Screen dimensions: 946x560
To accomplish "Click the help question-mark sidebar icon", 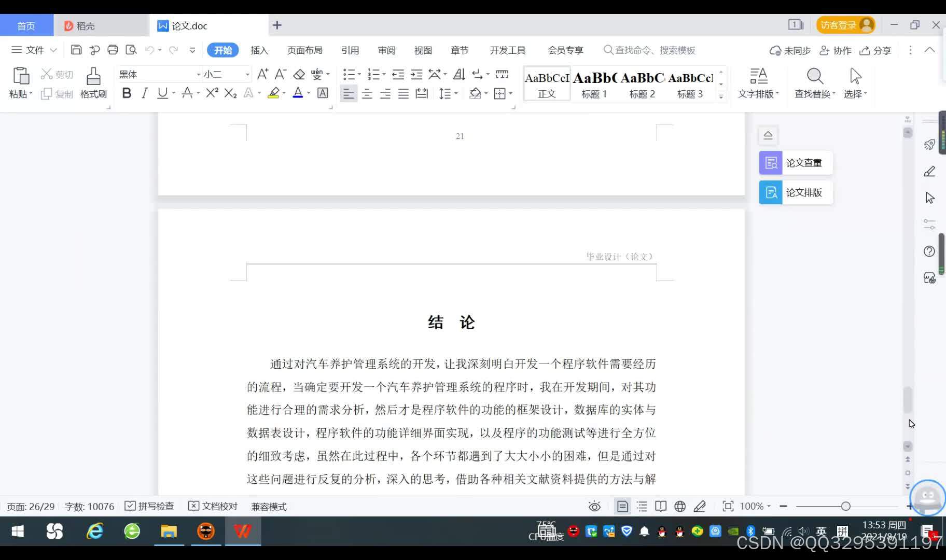I will click(x=929, y=251).
